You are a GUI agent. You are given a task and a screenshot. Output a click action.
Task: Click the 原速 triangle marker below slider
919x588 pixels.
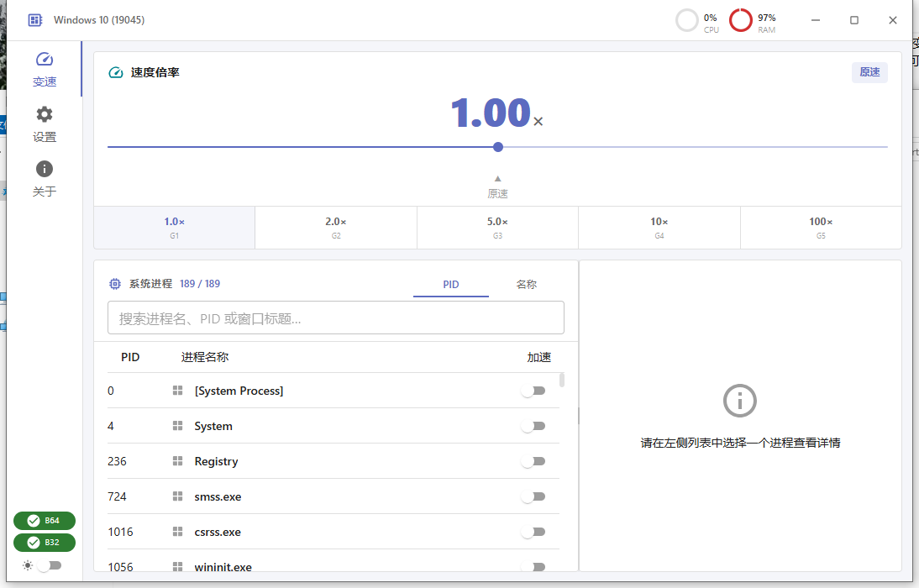tap(497, 178)
